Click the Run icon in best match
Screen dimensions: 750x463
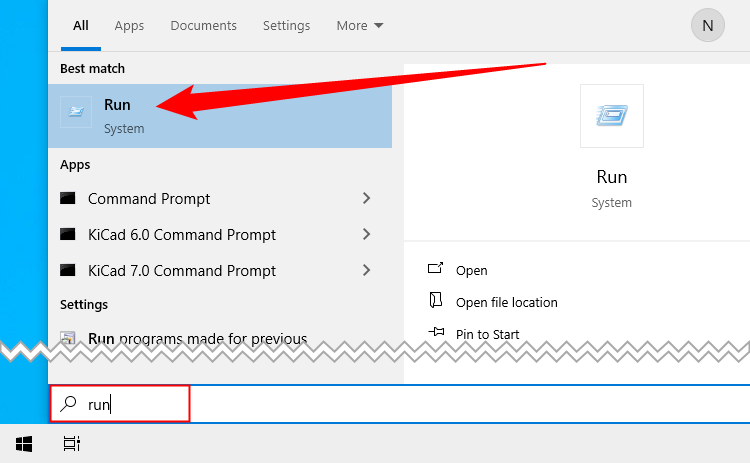(x=76, y=112)
